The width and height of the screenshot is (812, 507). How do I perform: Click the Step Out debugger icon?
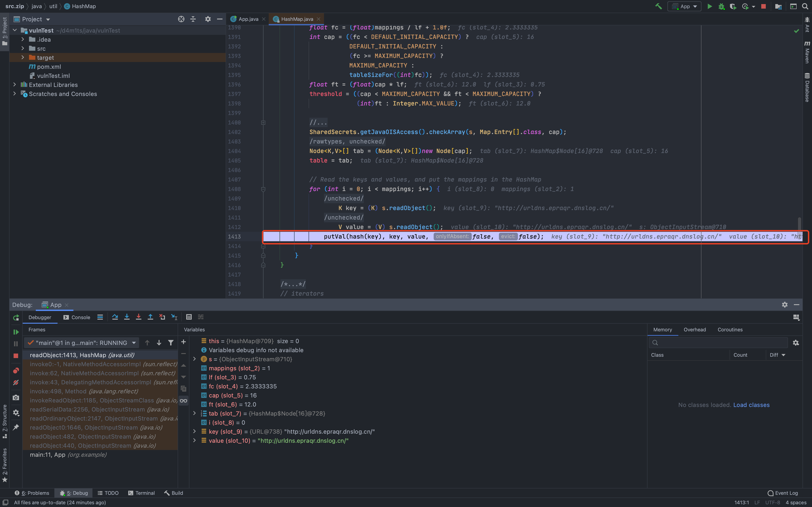pyautogui.click(x=150, y=317)
